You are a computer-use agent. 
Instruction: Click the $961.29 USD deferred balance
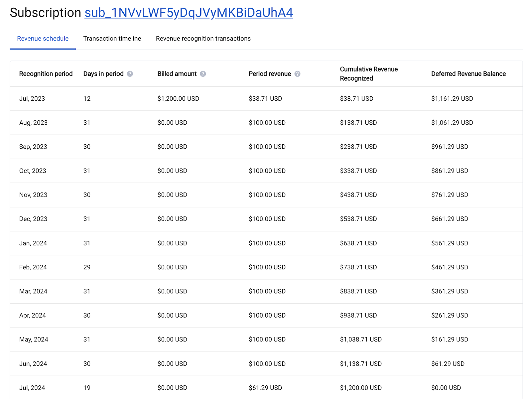450,147
